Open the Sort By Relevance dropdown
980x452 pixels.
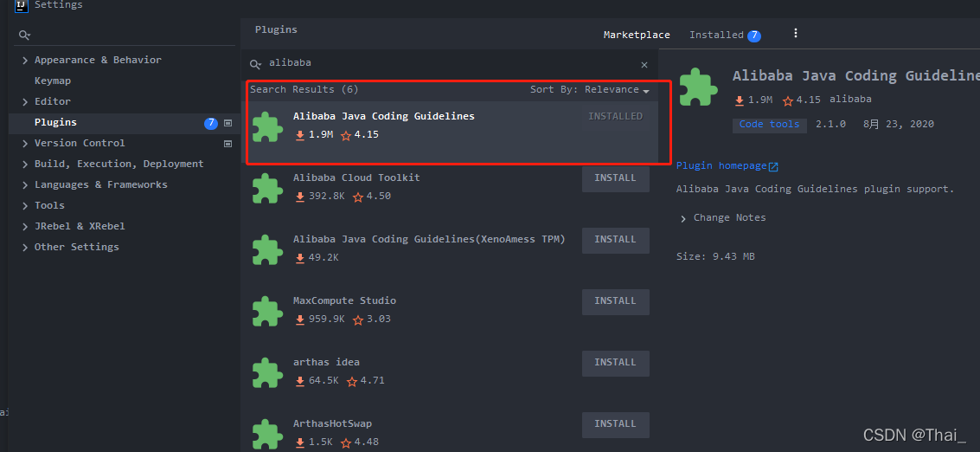(x=590, y=90)
